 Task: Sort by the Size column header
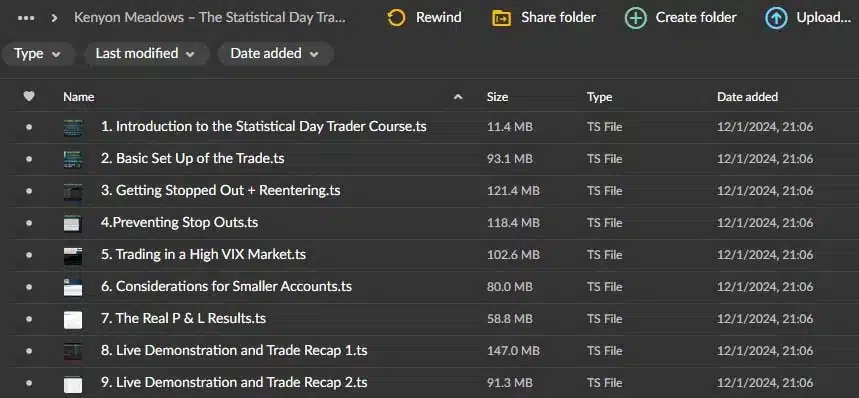[497, 97]
